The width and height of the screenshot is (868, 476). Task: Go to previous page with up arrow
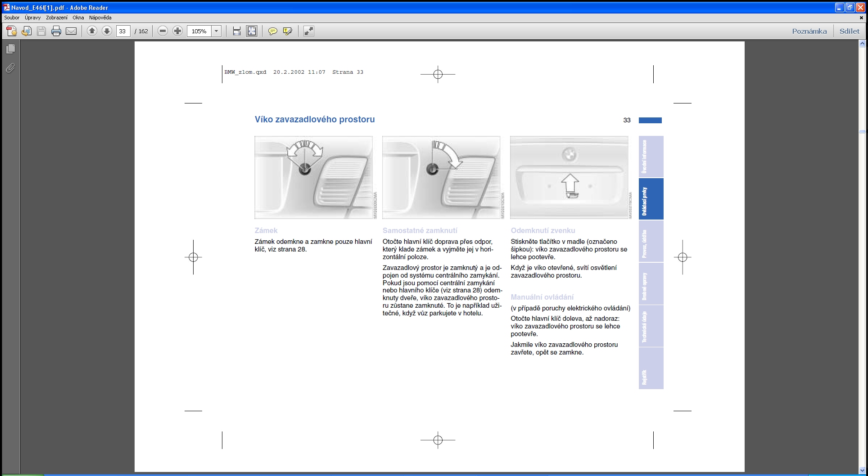pos(92,31)
